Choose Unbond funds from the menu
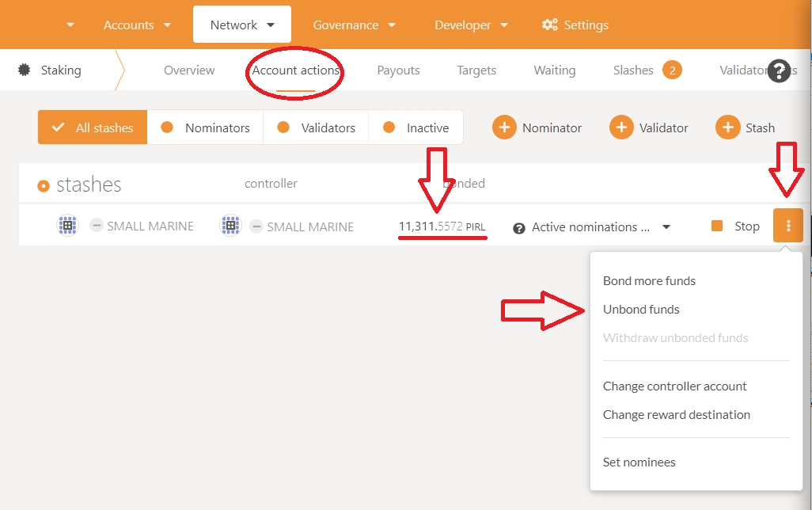This screenshot has width=812, height=510. [x=641, y=309]
